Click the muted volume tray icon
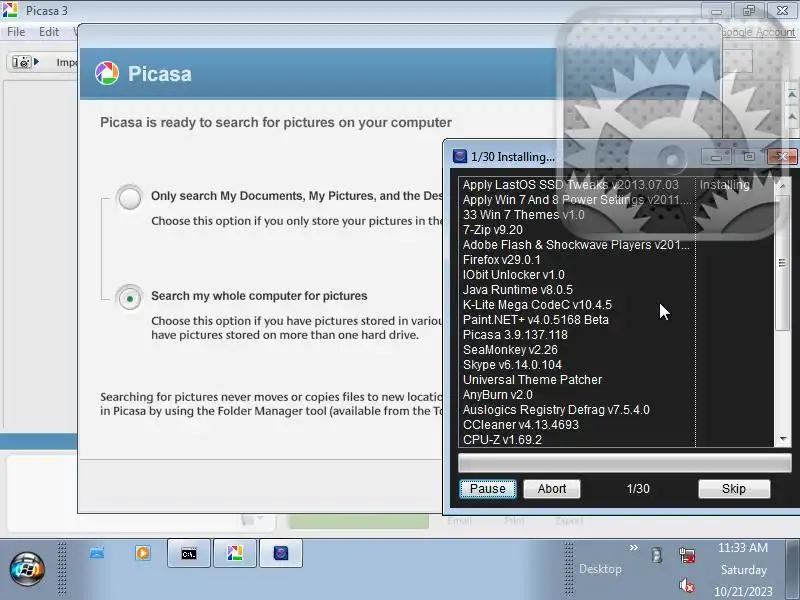 (x=687, y=585)
